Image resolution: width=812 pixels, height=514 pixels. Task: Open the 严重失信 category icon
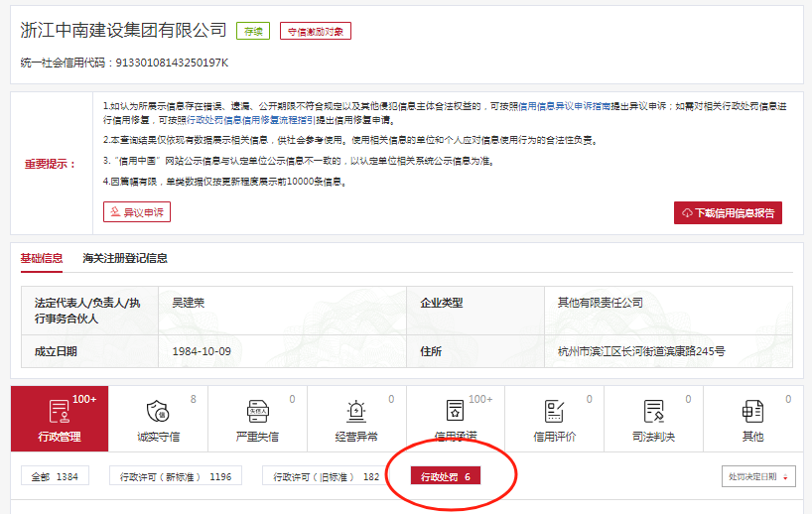[257, 412]
